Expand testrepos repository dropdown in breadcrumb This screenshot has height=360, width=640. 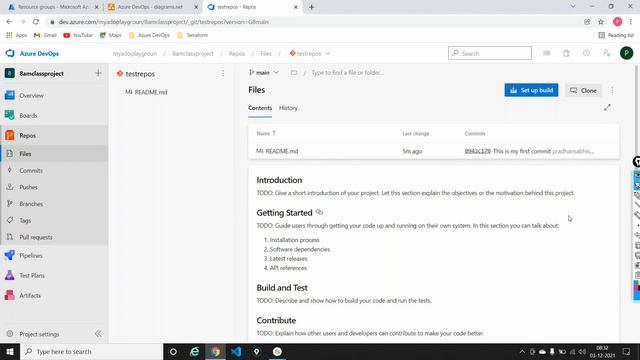click(327, 53)
